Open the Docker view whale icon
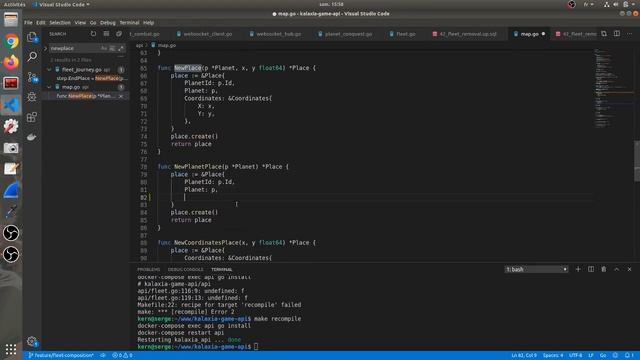This screenshot has width=640, height=360. click(32, 137)
